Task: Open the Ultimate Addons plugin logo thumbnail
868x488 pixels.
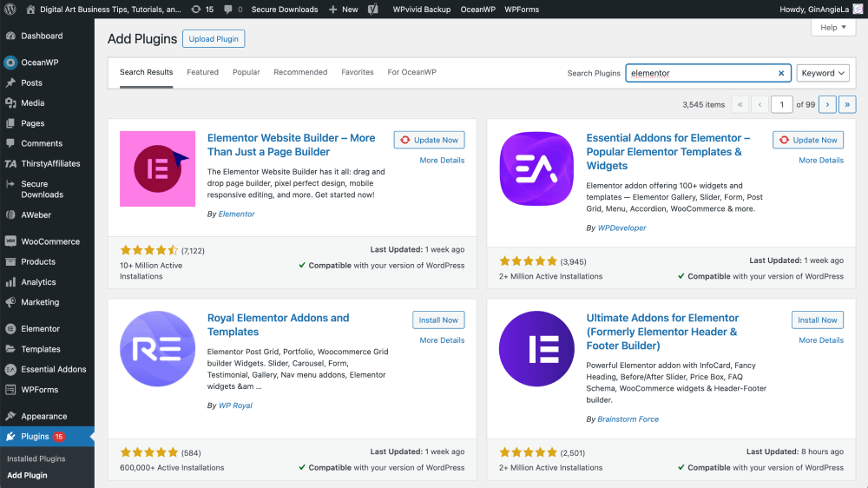Action: tap(537, 349)
